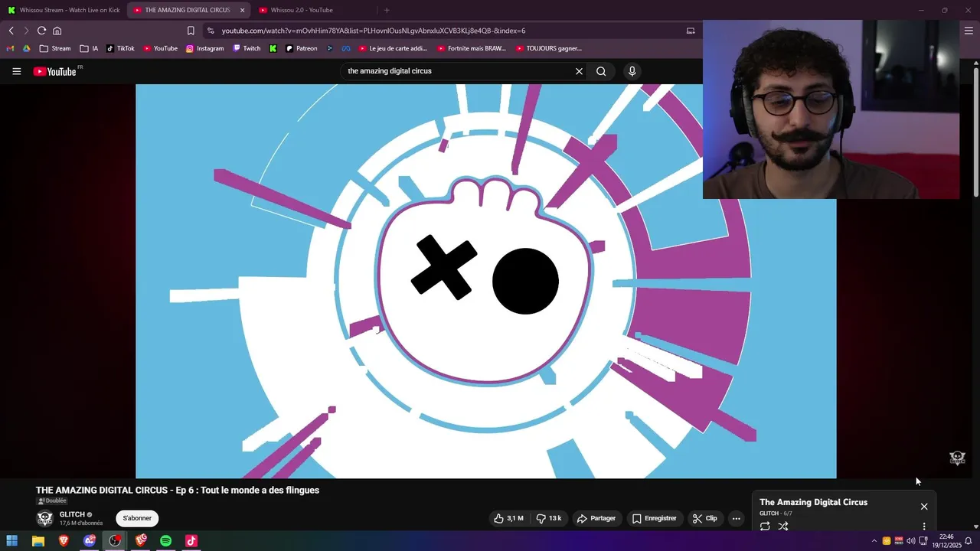The image size is (980, 551).
Task: Open the Gmail bookmark icon
Action: click(11, 48)
